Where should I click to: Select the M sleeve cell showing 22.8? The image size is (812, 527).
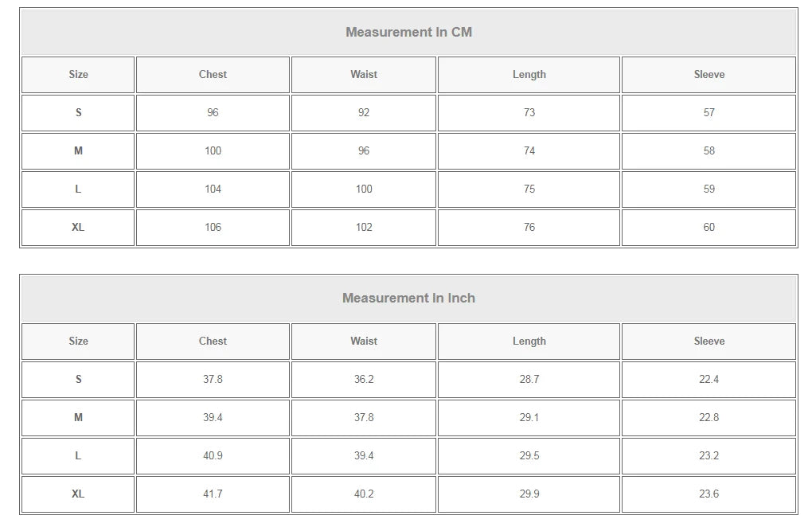(709, 418)
